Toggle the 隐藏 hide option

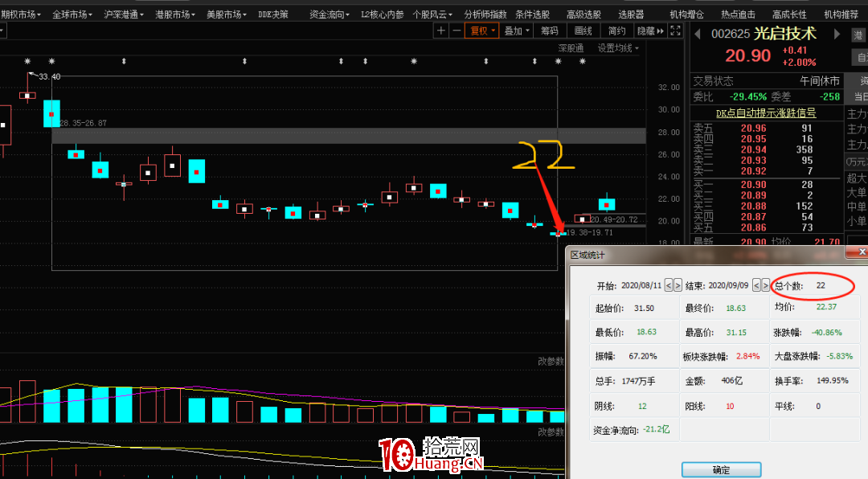[x=645, y=31]
